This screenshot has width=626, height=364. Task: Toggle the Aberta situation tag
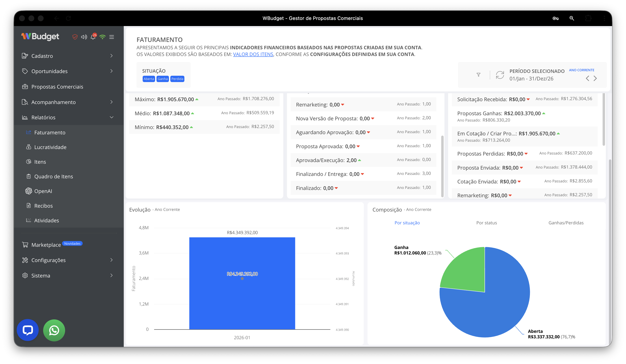click(x=149, y=79)
